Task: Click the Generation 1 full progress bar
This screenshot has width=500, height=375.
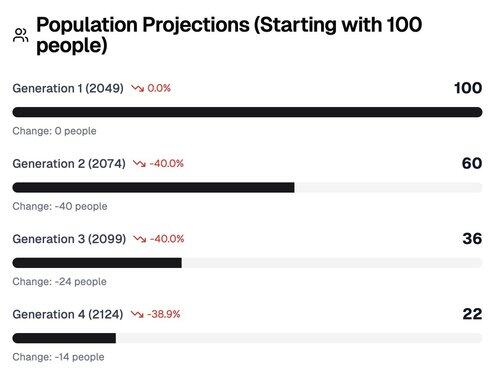Action: 247,112
